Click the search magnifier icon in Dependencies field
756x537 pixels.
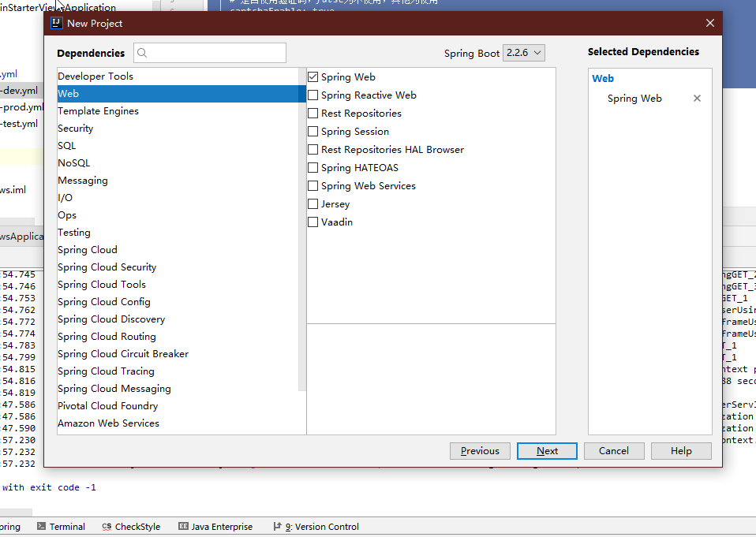pyautogui.click(x=142, y=53)
